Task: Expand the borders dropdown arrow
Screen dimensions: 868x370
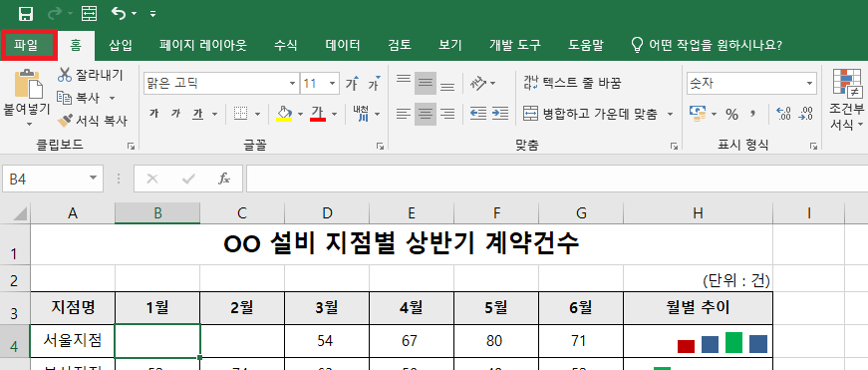Action: (257, 115)
